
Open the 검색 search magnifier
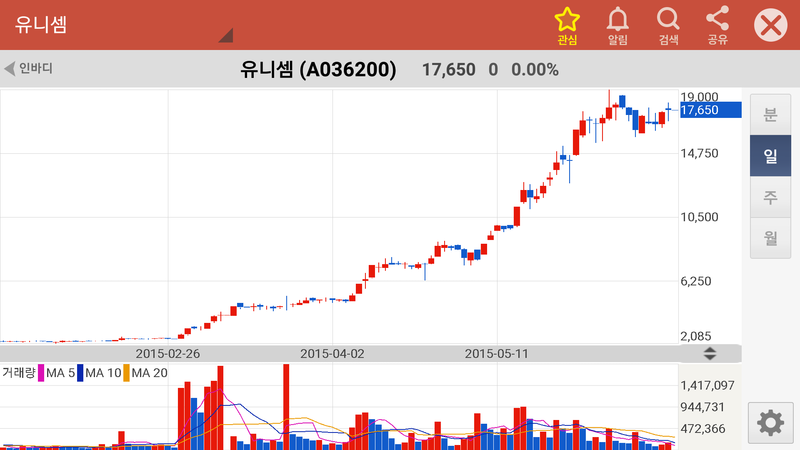tap(668, 25)
